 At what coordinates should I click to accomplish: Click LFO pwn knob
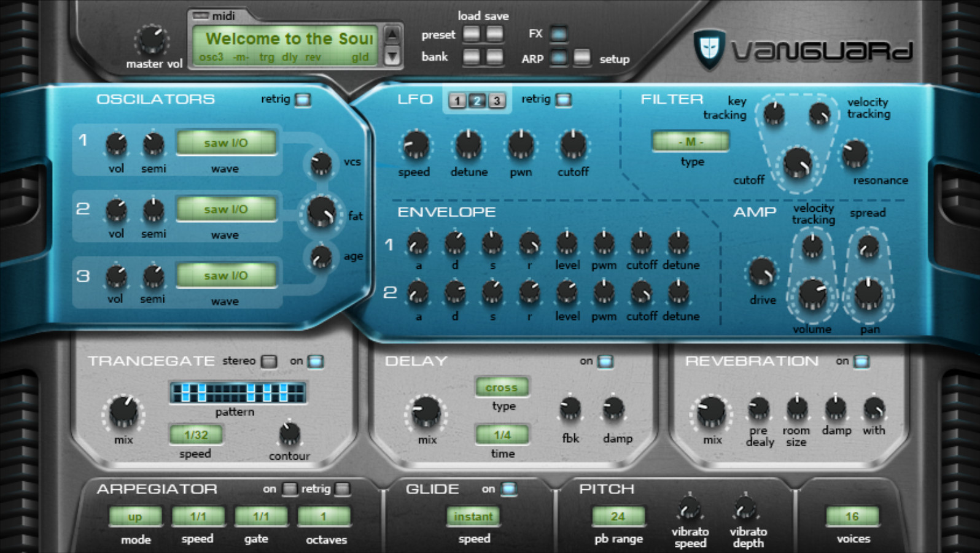tap(521, 145)
